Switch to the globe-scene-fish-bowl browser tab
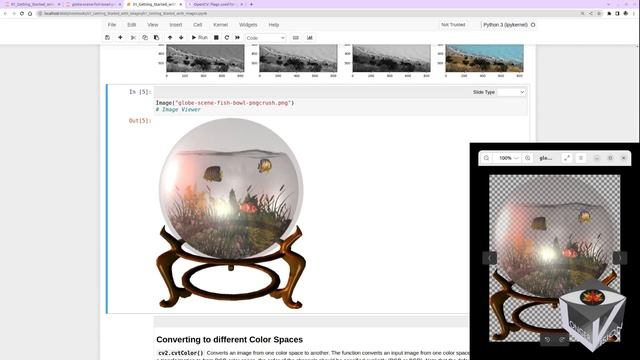Image resolution: width=640 pixels, height=360 pixels. pyautogui.click(x=93, y=4)
